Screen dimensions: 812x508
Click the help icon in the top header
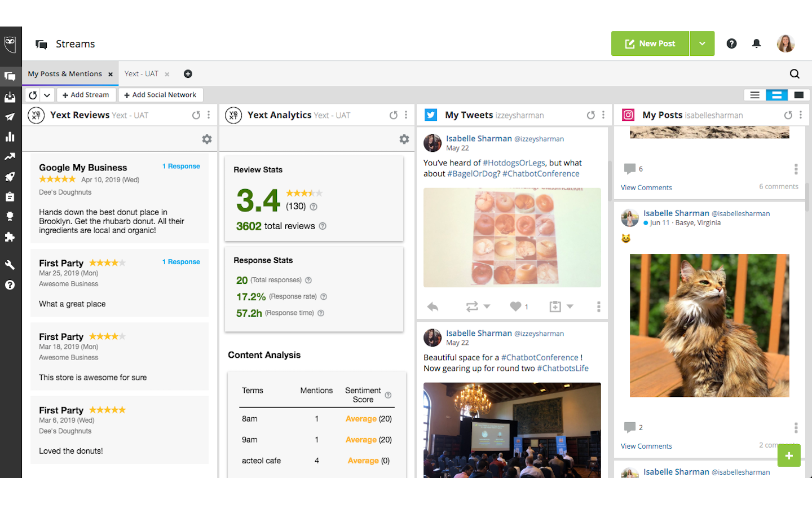pyautogui.click(x=731, y=43)
